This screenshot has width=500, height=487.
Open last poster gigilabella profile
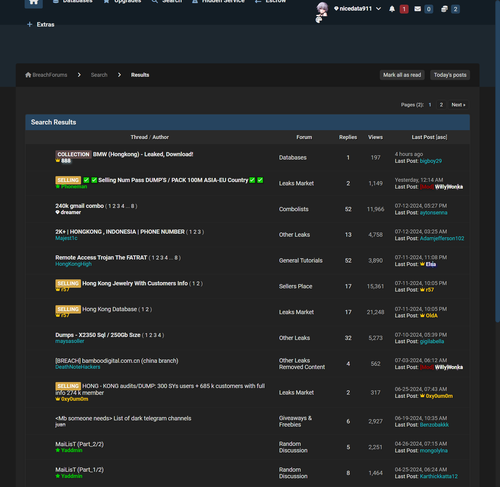click(432, 341)
